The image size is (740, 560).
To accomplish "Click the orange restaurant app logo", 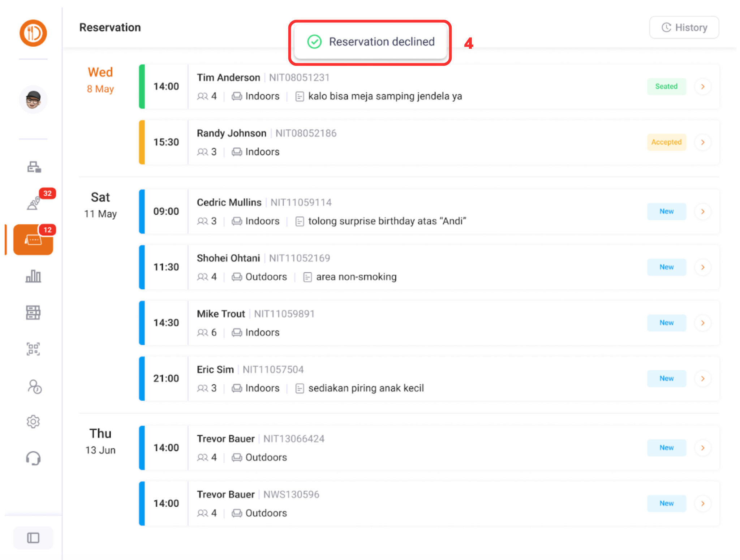I will (x=33, y=33).
